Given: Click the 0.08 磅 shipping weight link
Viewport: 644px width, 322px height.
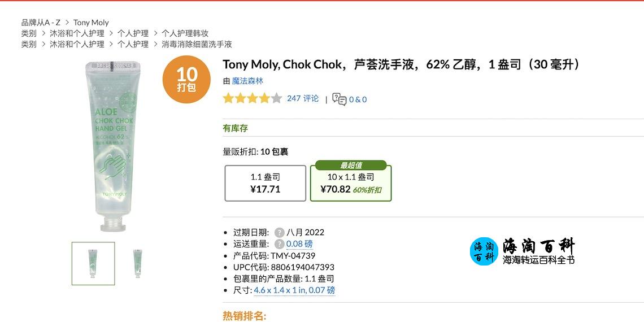Looking at the screenshot, I should point(299,244).
